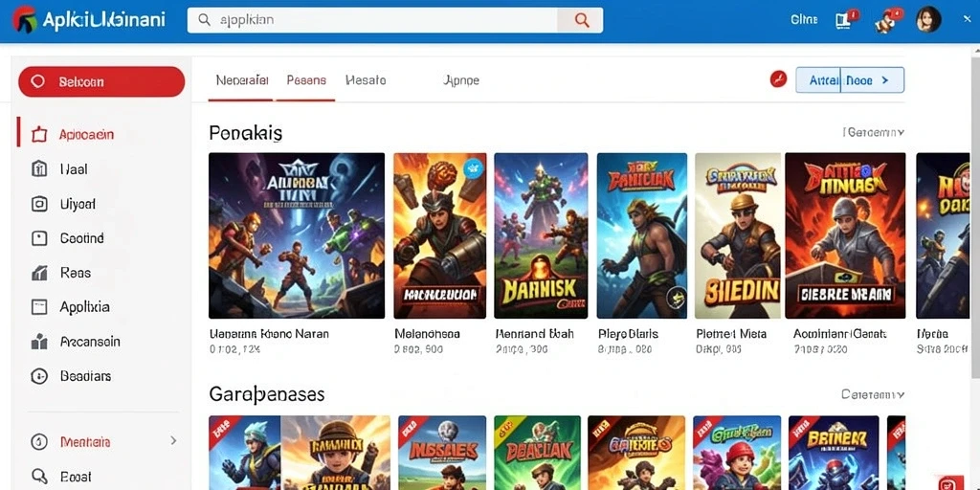Open the Plotmert Meta game cover

(738, 235)
